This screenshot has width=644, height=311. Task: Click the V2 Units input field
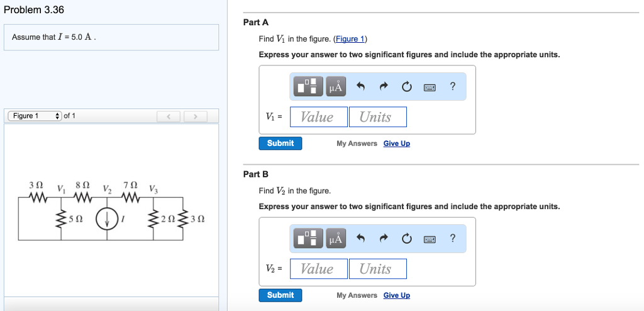coord(378,269)
